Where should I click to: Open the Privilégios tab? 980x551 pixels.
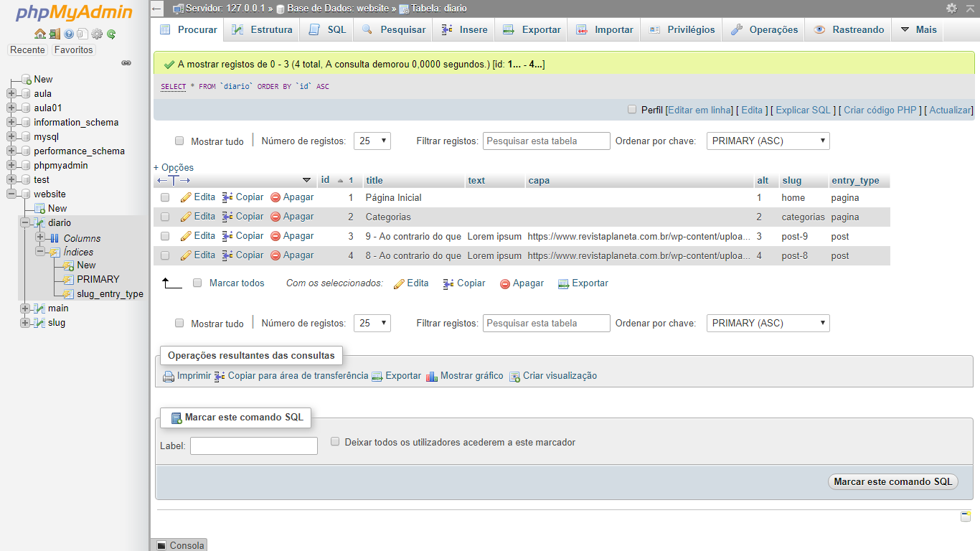click(682, 30)
